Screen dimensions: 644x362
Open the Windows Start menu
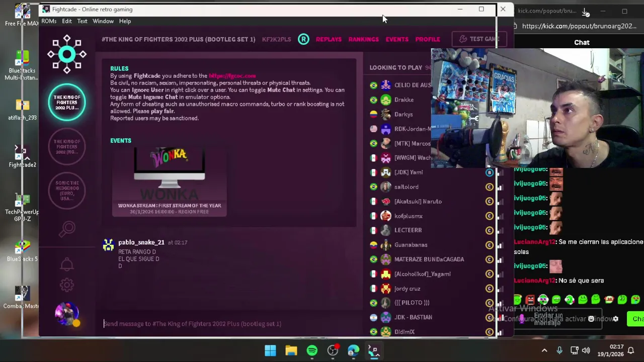[270, 350]
